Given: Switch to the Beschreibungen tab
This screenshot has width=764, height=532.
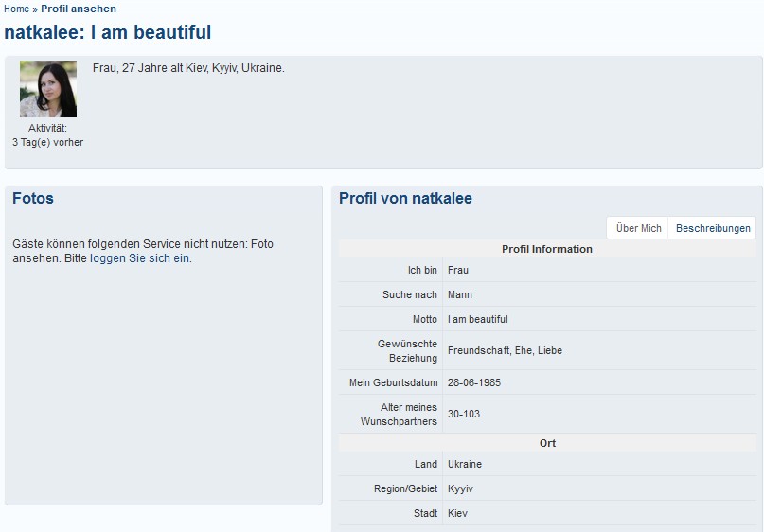Looking at the screenshot, I should [713, 228].
